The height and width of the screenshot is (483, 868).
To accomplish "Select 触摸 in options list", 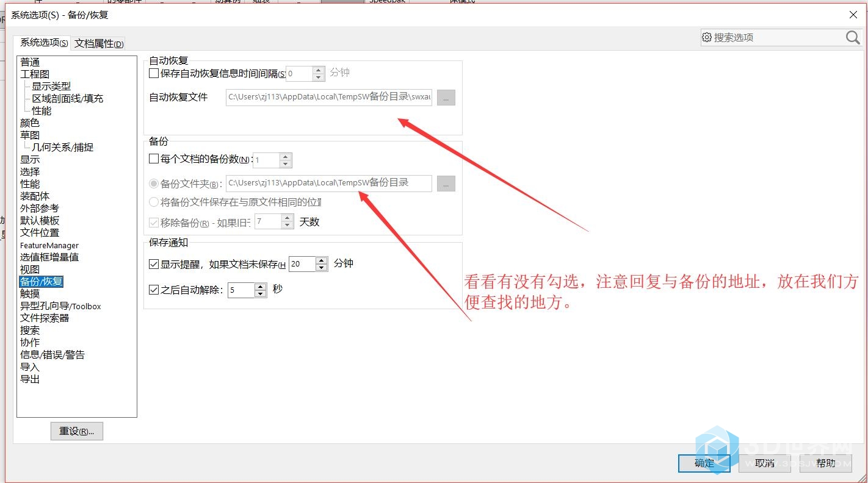I will 30,294.
